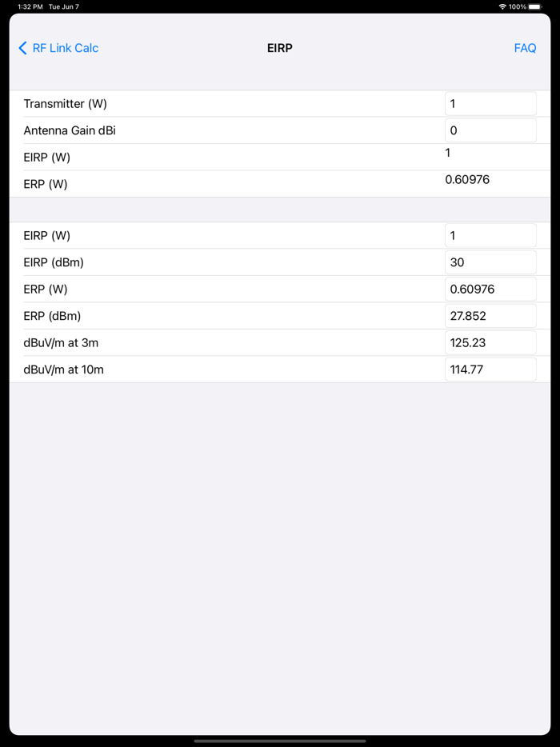Click the back chevron arrow icon
560x747 pixels.
[22, 48]
